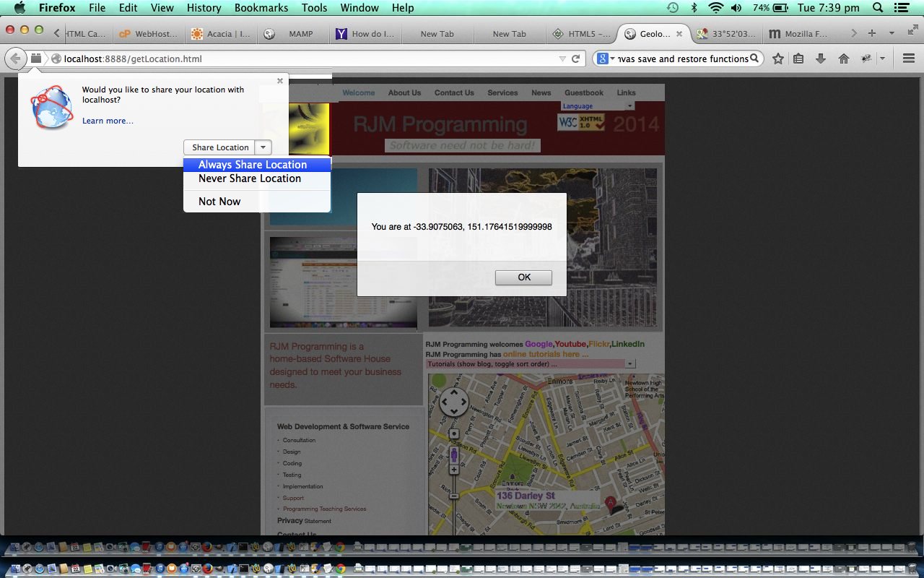Choose Never Share Location
The width and height of the screenshot is (924, 578).
pos(257,178)
